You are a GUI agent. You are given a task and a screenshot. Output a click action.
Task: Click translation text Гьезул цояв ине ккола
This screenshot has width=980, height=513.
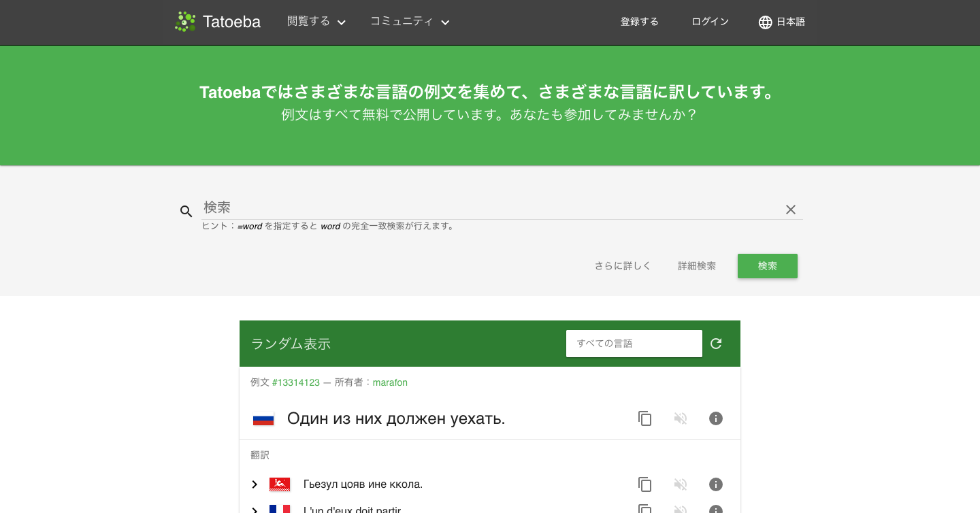363,484
